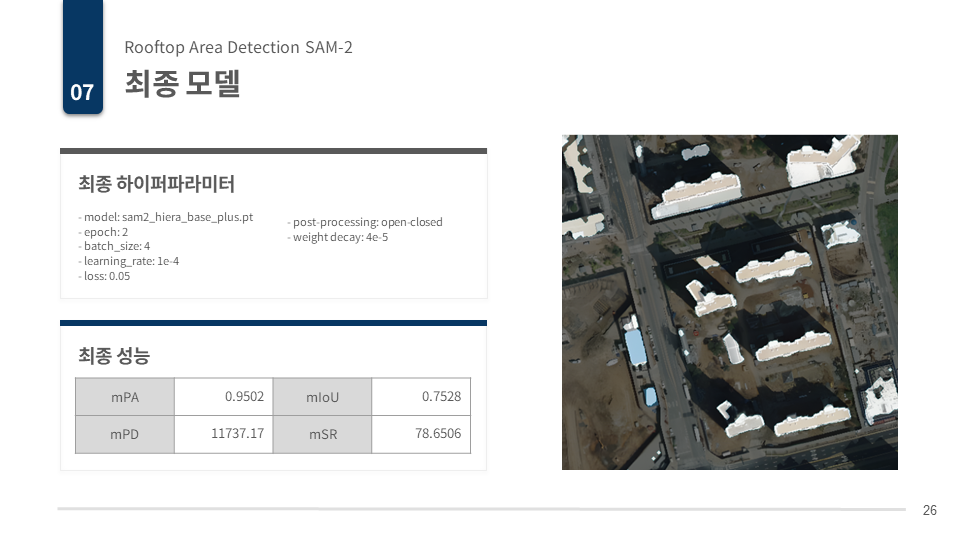The image size is (960, 540).
Task: Select the heading '최종 하이퍼파라미터'
Action: [156, 184]
